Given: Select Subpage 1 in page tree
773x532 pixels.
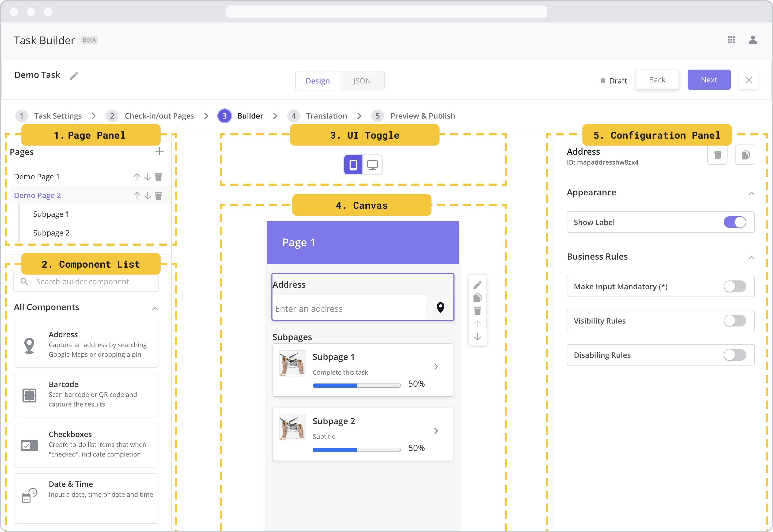Looking at the screenshot, I should [x=51, y=214].
